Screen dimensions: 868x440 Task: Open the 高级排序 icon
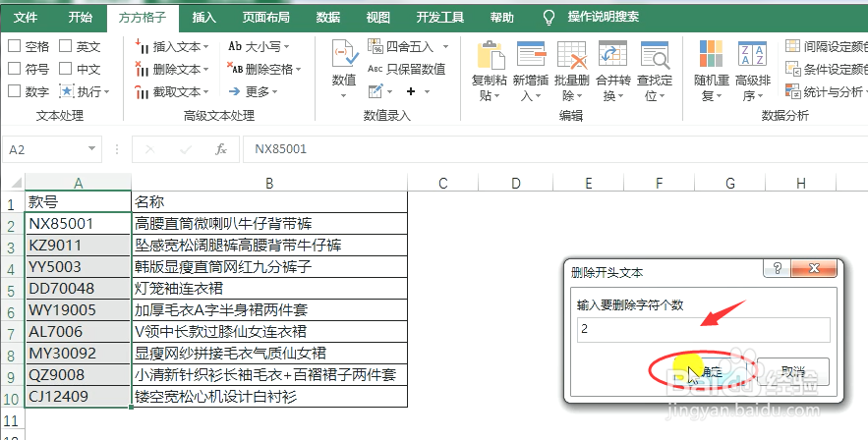click(752, 54)
